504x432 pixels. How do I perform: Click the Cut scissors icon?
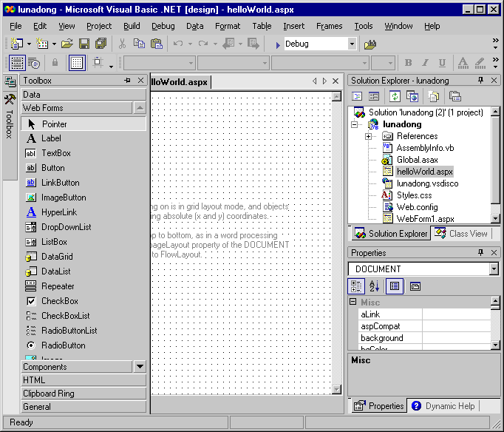coord(122,44)
